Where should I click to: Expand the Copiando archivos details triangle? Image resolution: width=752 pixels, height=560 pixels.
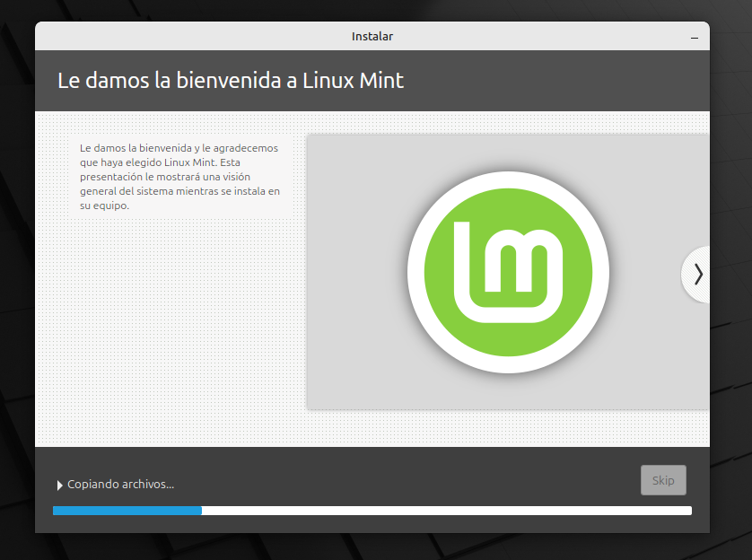click(60, 485)
